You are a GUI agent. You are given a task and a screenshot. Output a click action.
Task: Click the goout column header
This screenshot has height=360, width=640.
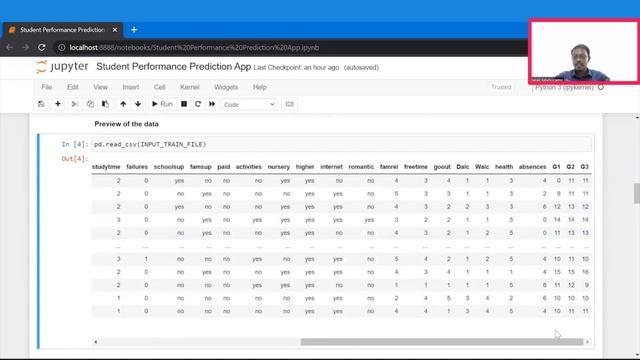442,167
